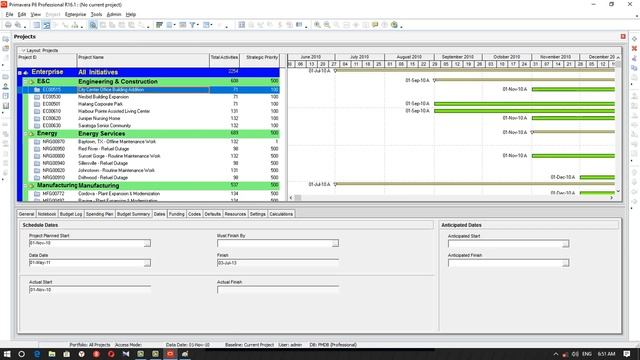Click the Print Preview magnifier toolbar icon
The width and height of the screenshot is (640, 360).
18,25
